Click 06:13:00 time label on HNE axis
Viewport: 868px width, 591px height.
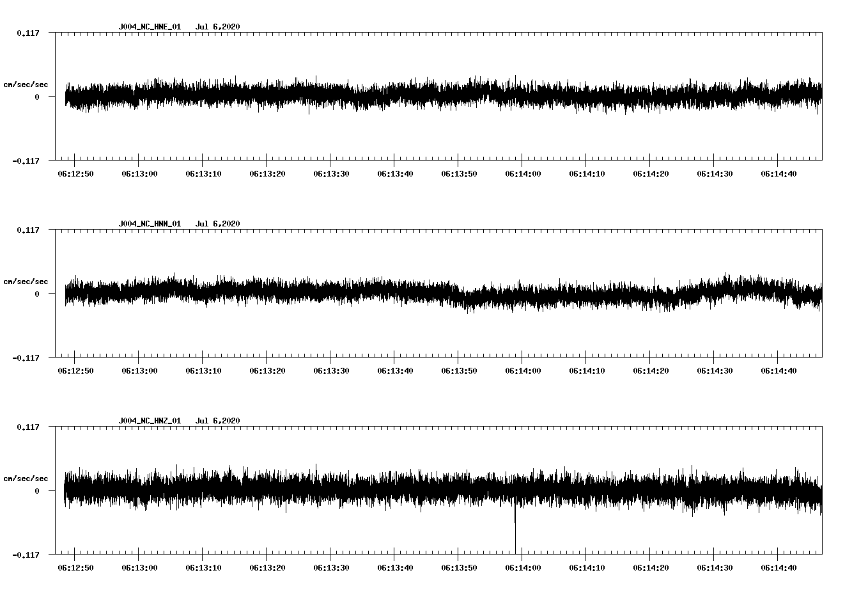140,174
